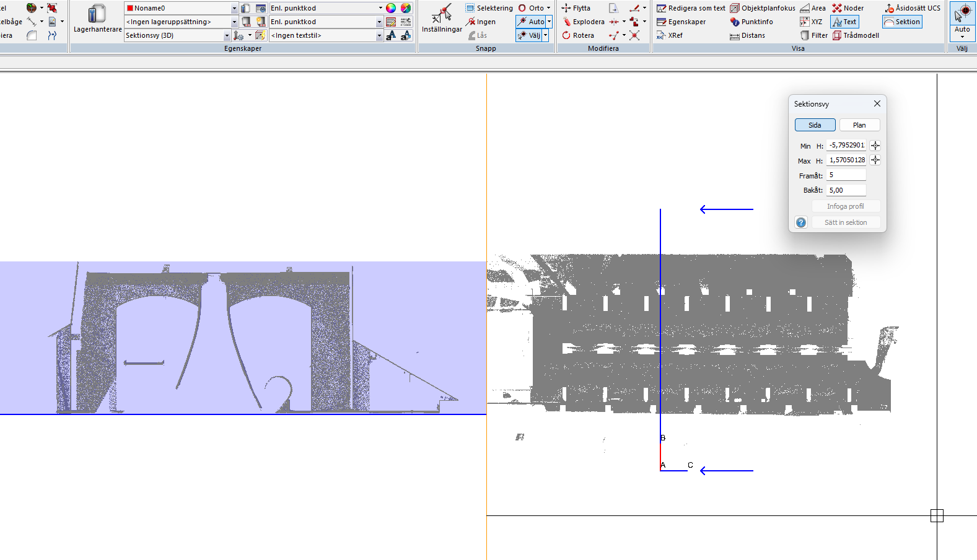Screen dimensions: 977x560
Task: Click the Flytta move button
Action: click(576, 8)
